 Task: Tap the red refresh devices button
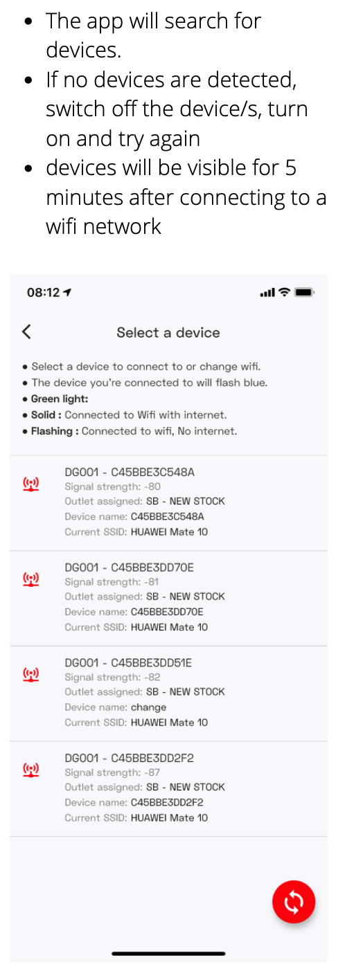[x=294, y=902]
